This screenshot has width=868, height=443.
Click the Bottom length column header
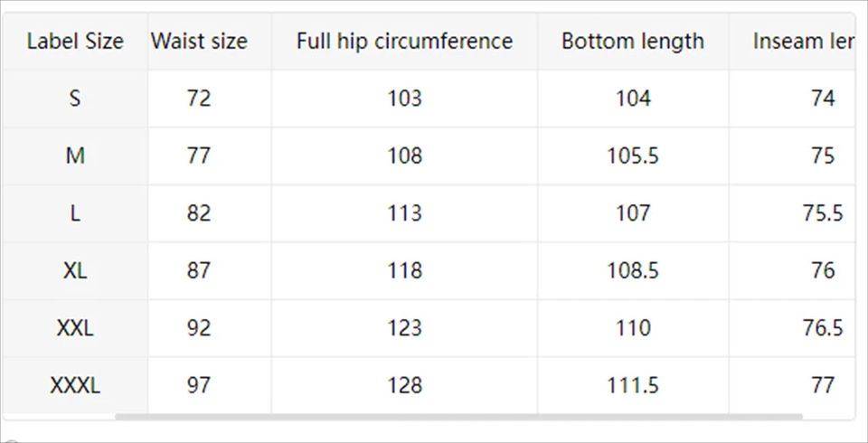(632, 41)
